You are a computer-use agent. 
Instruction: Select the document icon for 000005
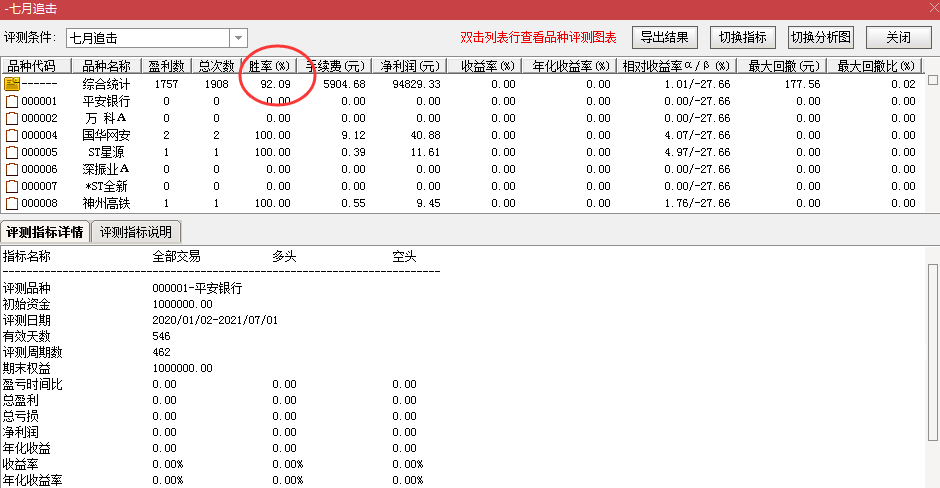tap(12, 152)
